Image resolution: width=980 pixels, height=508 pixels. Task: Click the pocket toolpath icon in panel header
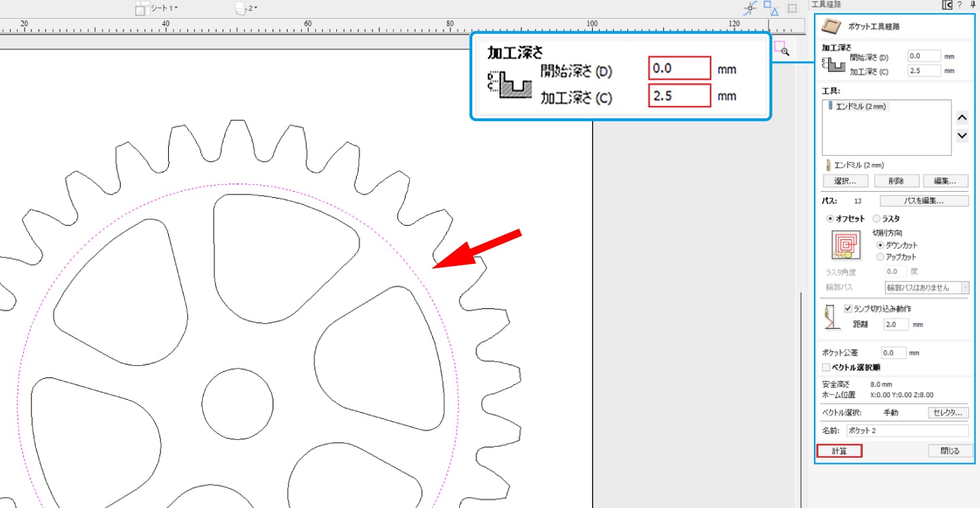point(829,27)
